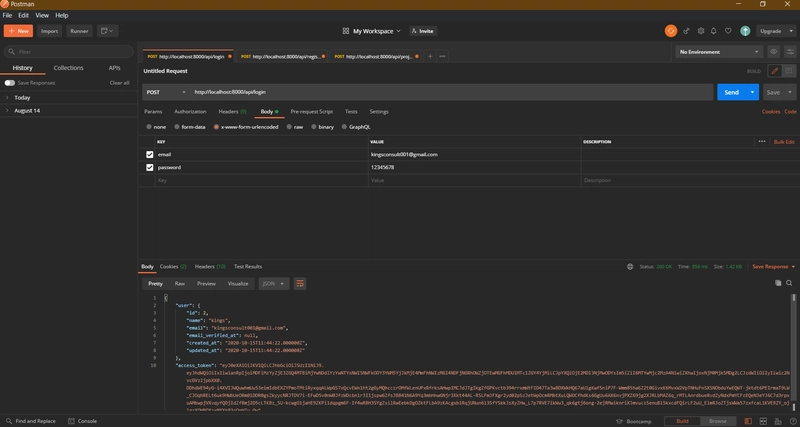Open the settings gear icon in header
The height and width of the screenshot is (427, 800).
coord(701,31)
